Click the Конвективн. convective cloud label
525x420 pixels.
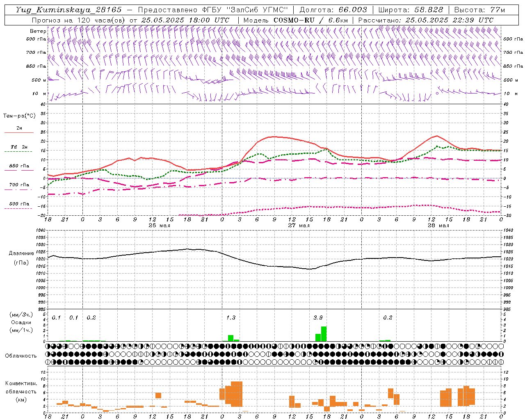coord(21,384)
